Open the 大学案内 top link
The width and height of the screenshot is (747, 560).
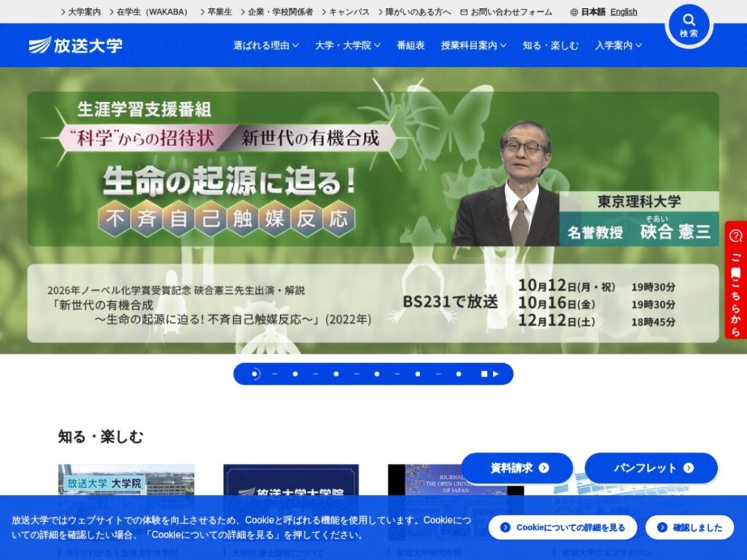[81, 12]
